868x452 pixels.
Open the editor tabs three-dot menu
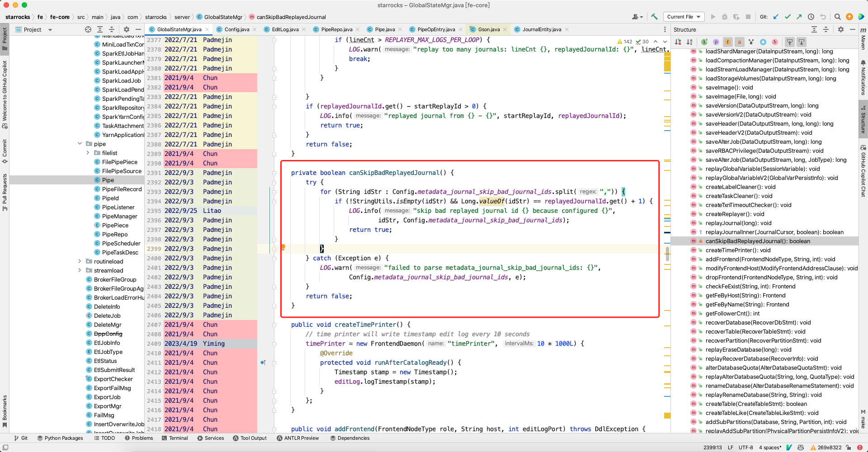(x=665, y=29)
